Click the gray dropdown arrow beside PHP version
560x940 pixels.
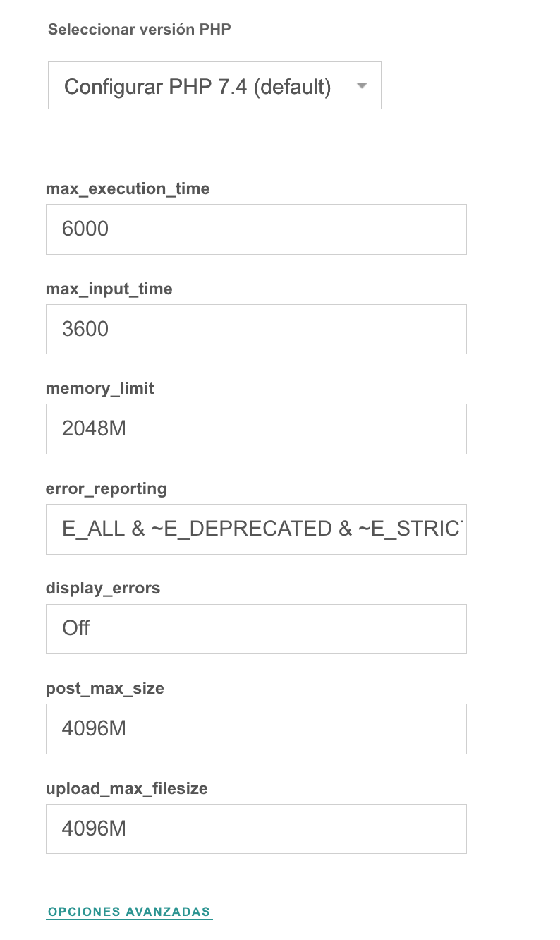point(362,86)
